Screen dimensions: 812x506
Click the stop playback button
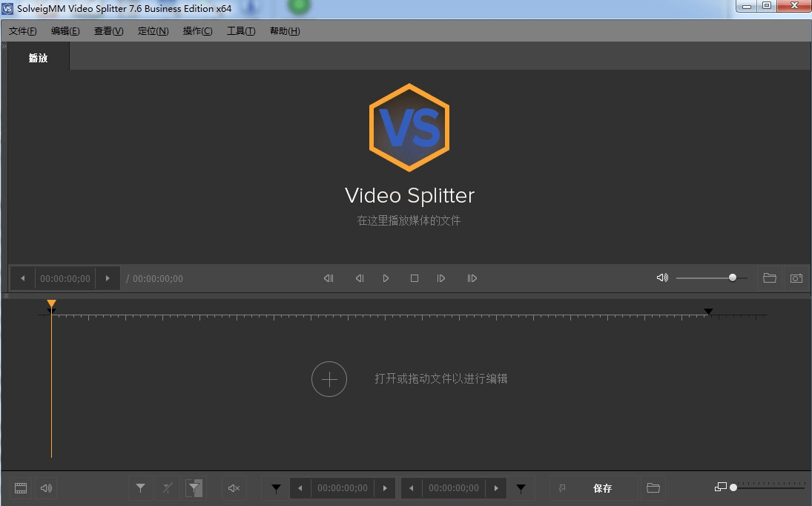[x=415, y=278]
